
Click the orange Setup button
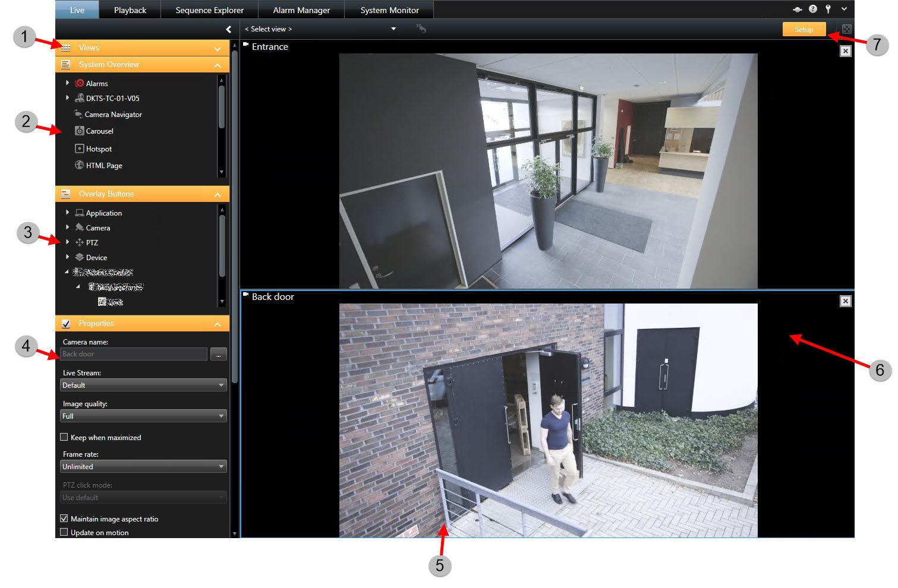pyautogui.click(x=804, y=29)
